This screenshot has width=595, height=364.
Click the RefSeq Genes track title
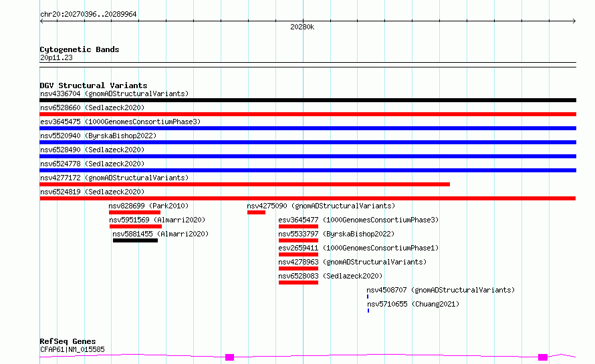pos(68,341)
